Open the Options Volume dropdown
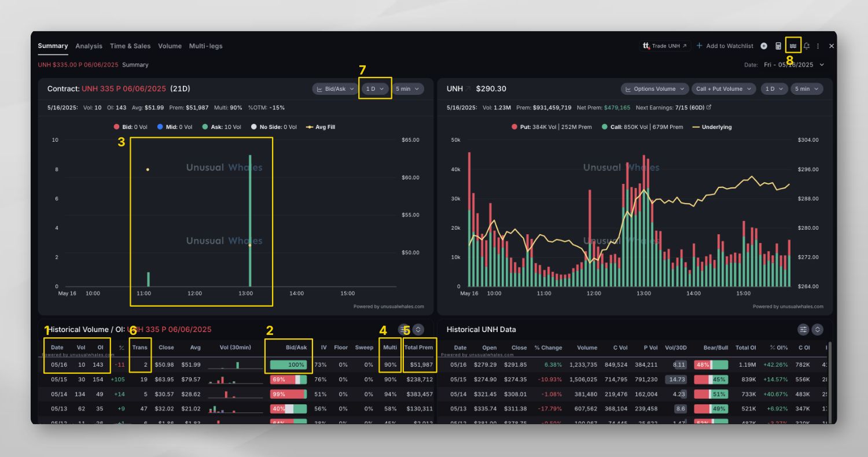Image resolution: width=868 pixels, height=457 pixels. 654,89
